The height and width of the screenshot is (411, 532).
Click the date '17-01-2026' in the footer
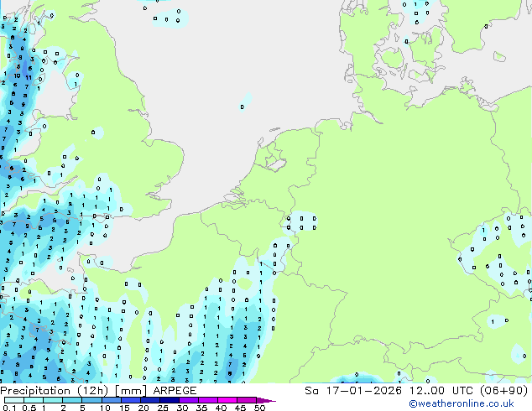pyautogui.click(x=363, y=391)
